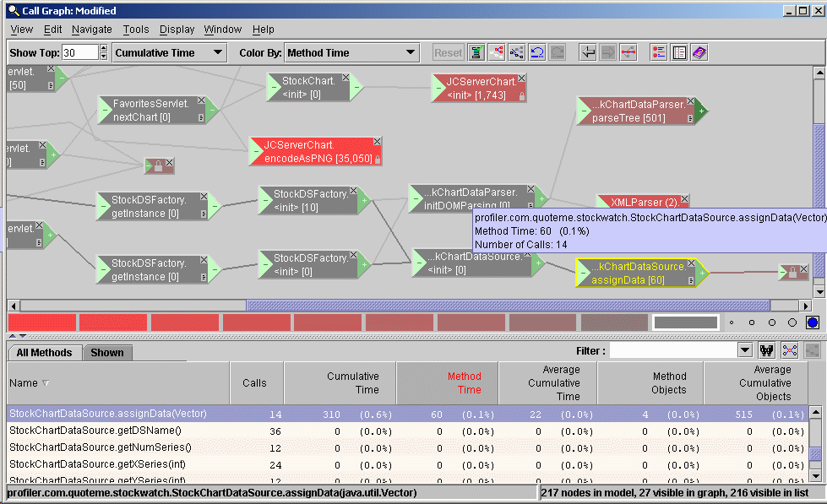Image resolution: width=827 pixels, height=504 pixels.
Task: Select the largest blue filled radio circle
Action: tap(812, 322)
